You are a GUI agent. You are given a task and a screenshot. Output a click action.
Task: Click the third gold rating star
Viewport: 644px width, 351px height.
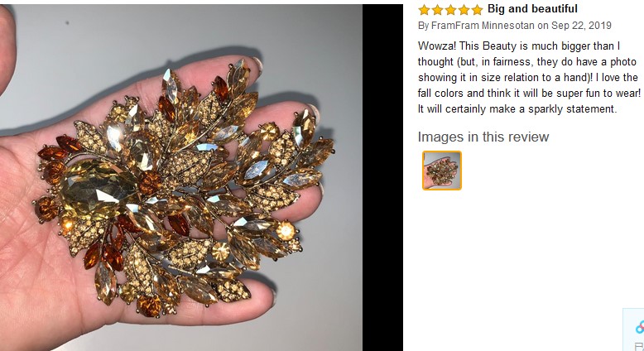450,9
